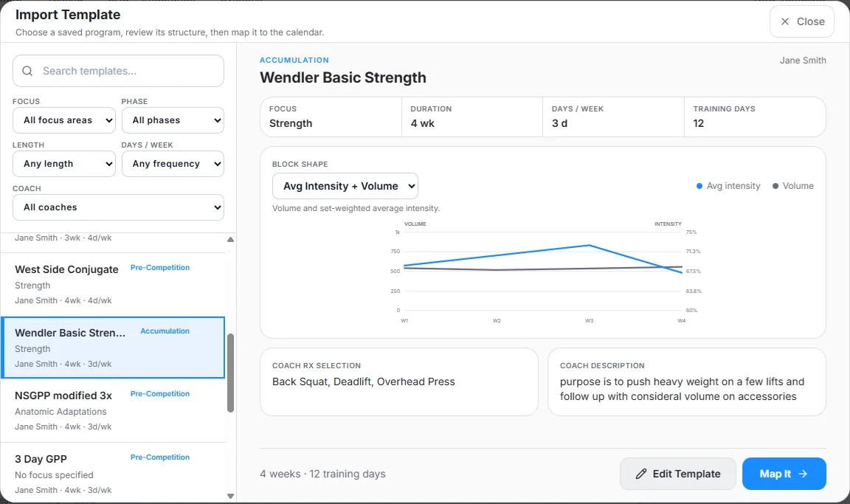Click the W4 label on chart axis
Viewport: 850px width, 504px height.
[x=682, y=321]
